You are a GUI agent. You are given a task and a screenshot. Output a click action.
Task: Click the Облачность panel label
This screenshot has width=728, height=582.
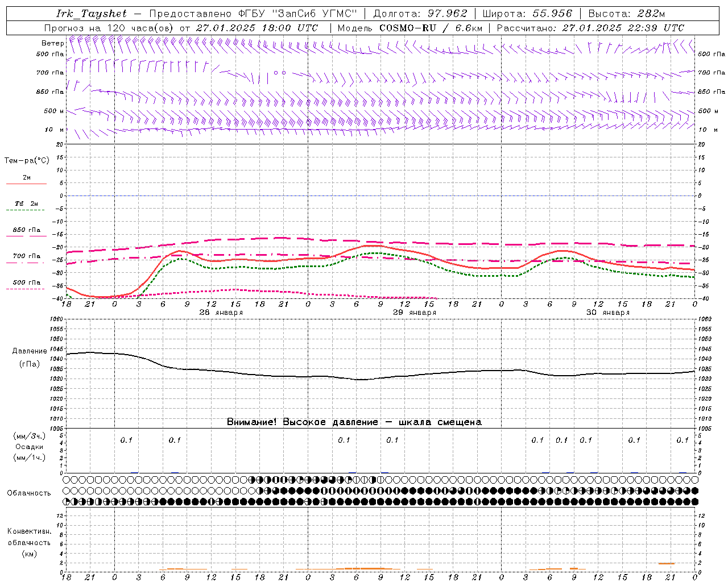[x=29, y=493]
